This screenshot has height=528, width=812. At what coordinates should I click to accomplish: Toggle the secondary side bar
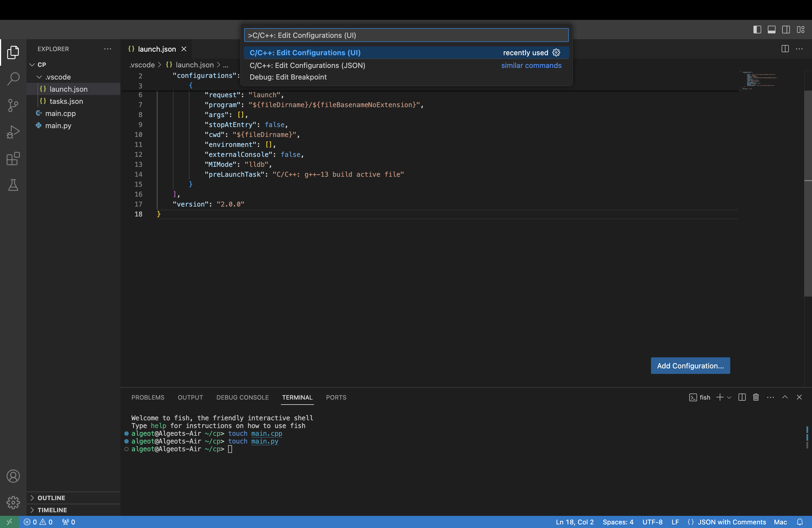pyautogui.click(x=786, y=29)
